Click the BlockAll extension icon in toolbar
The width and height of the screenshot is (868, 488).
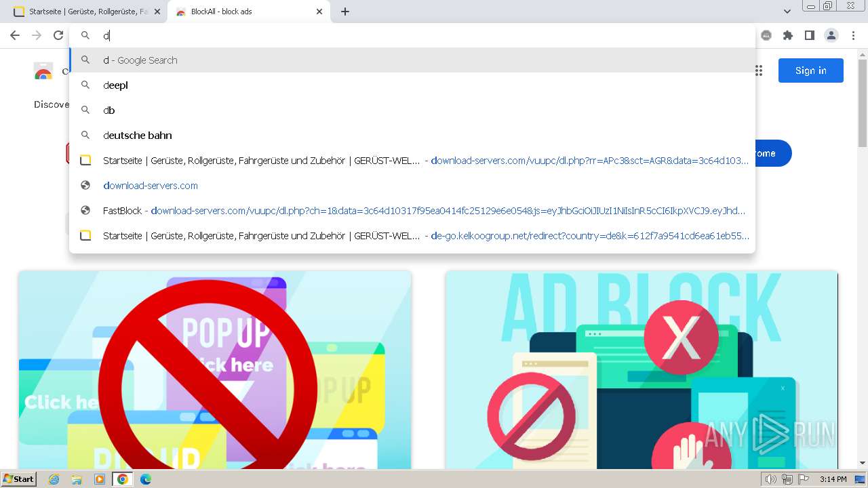(x=766, y=35)
